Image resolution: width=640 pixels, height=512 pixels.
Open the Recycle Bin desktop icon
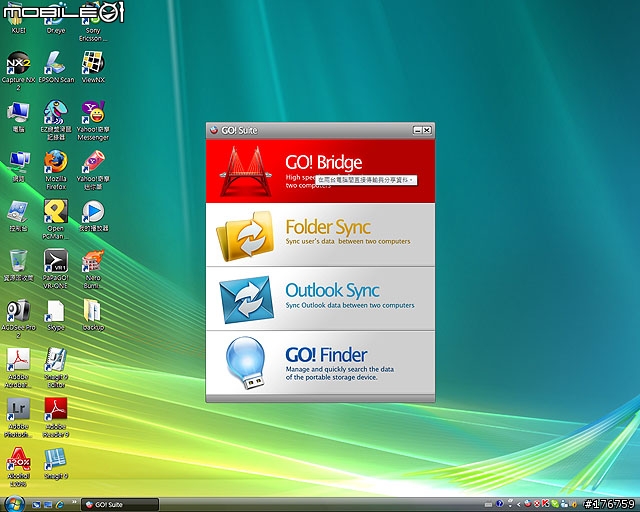[18, 265]
